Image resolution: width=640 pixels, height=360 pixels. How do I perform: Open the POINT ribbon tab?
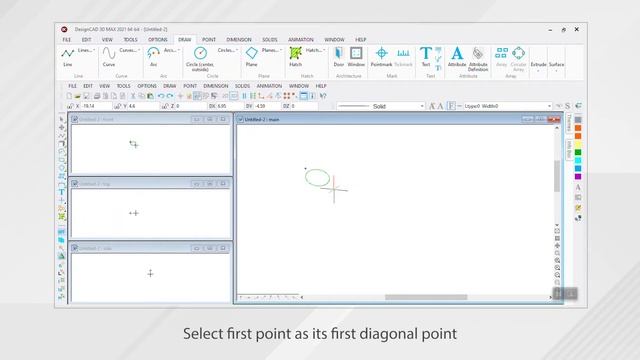coord(209,40)
